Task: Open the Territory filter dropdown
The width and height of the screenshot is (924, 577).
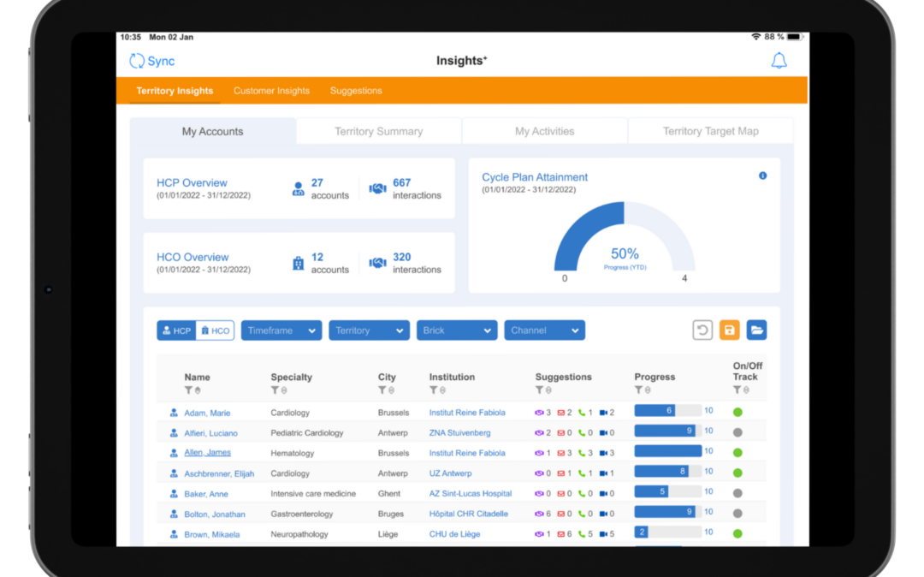Action: pyautogui.click(x=369, y=330)
